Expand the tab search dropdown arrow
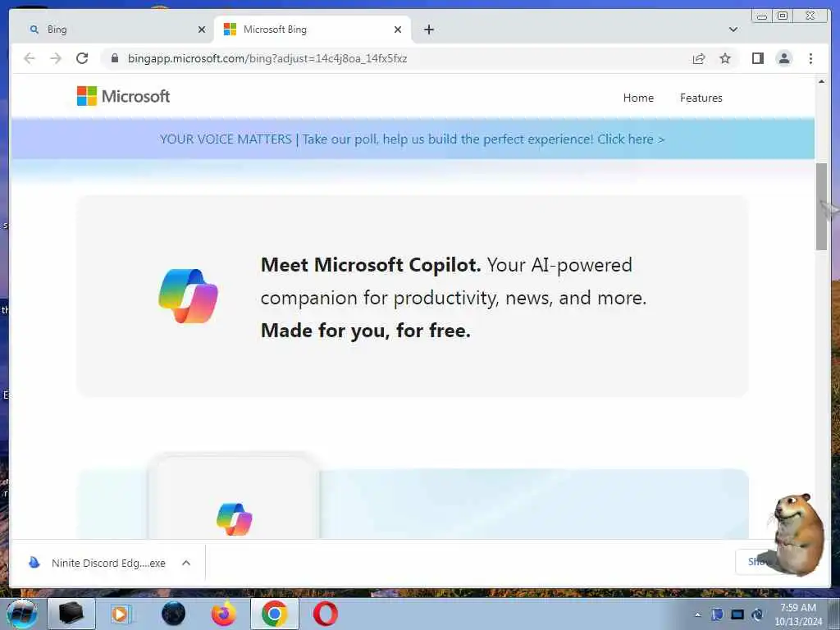Screen dimensions: 840x630 (x=733, y=30)
